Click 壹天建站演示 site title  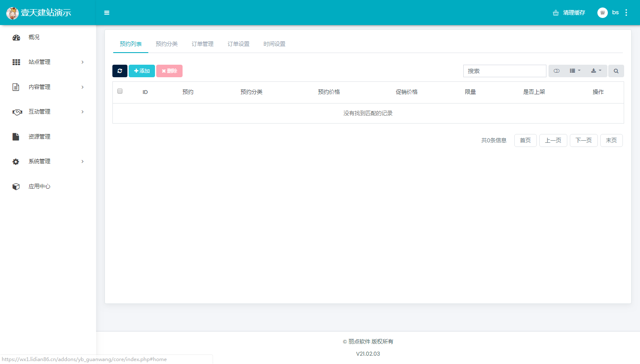46,13
